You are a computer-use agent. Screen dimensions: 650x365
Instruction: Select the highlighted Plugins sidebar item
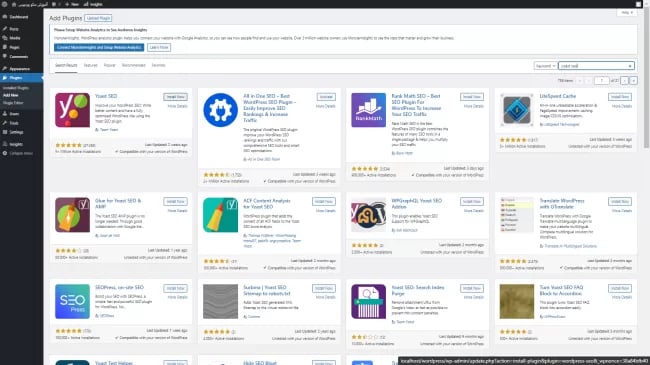point(22,78)
